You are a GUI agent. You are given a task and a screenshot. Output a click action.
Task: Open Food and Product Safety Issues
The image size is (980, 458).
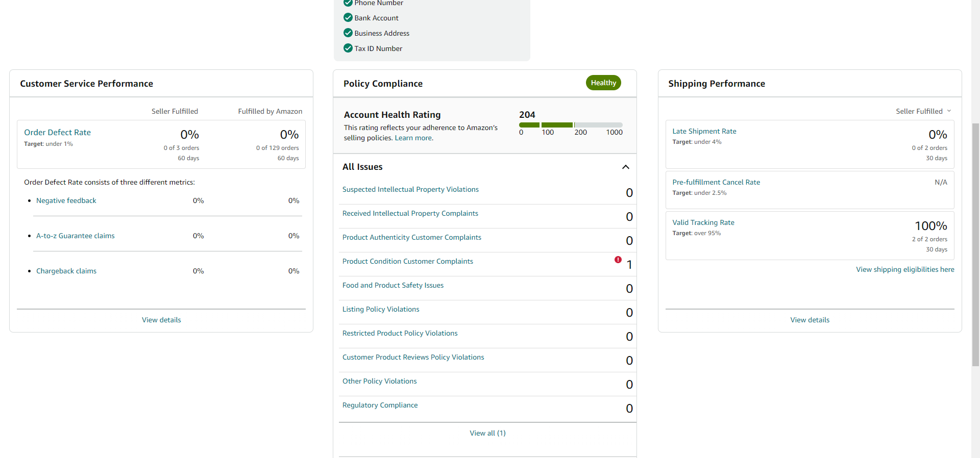[393, 285]
